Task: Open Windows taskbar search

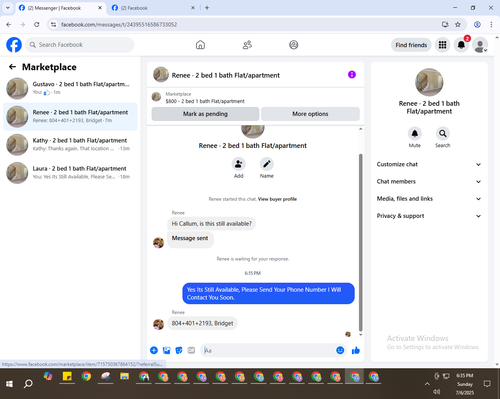Action: (x=28, y=384)
